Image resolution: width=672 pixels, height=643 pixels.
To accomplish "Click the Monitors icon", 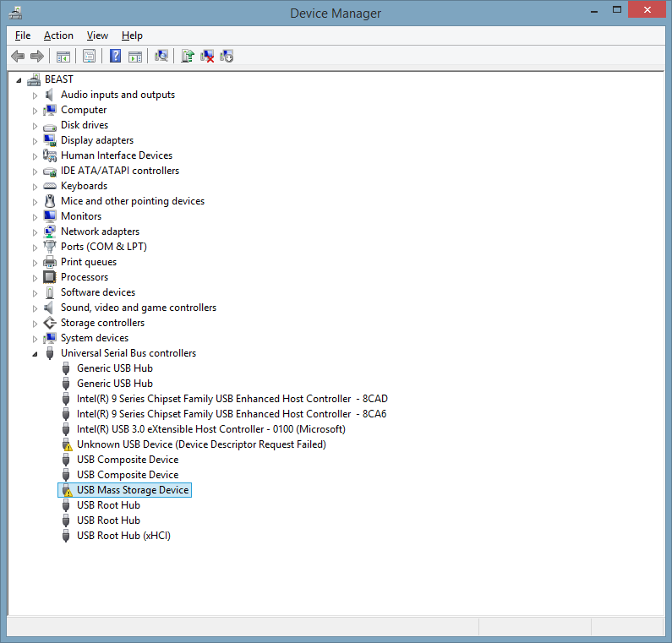I will tap(50, 216).
